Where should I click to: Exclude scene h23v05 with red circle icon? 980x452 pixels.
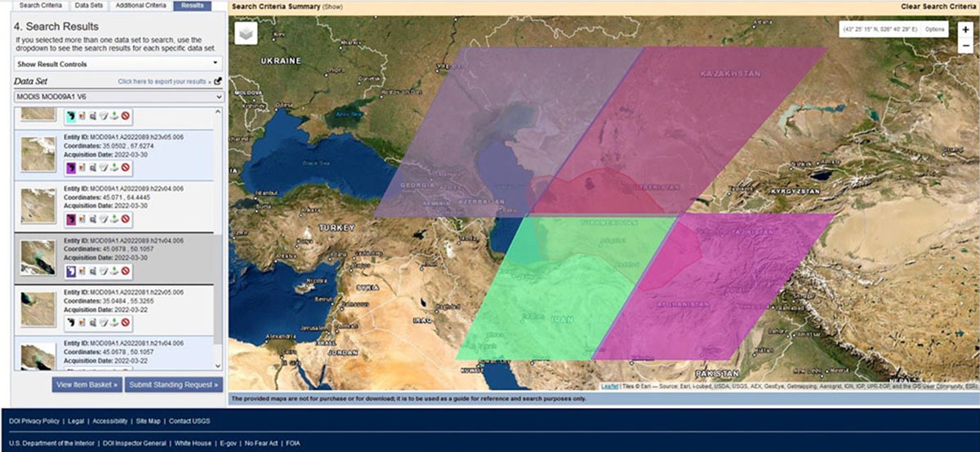(x=126, y=167)
